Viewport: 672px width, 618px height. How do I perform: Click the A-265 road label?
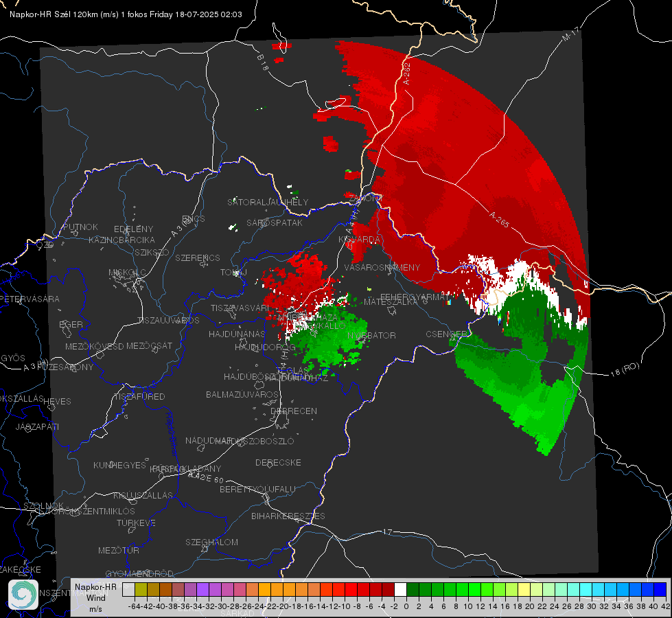pos(499,219)
